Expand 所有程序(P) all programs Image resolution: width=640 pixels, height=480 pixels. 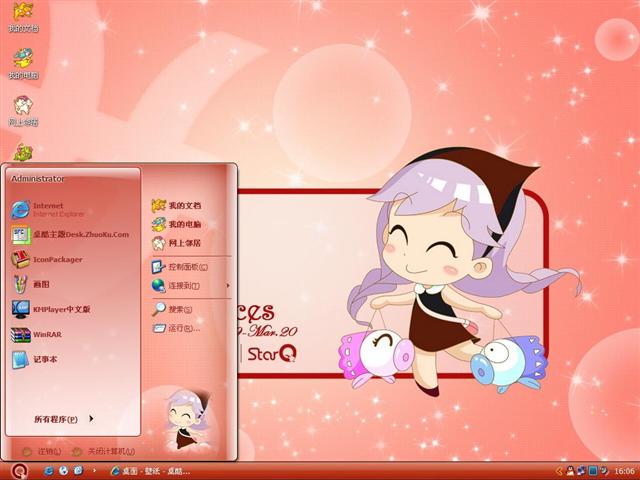click(64, 419)
